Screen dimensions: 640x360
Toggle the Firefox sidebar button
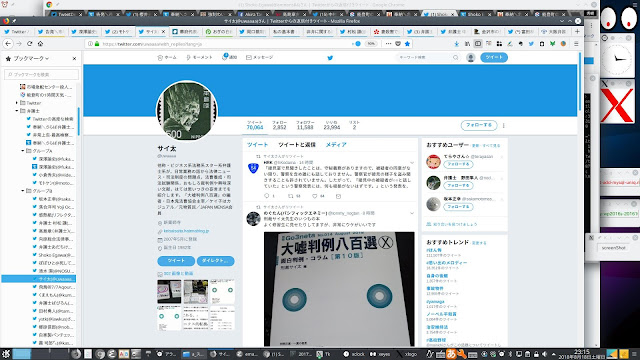478,44
